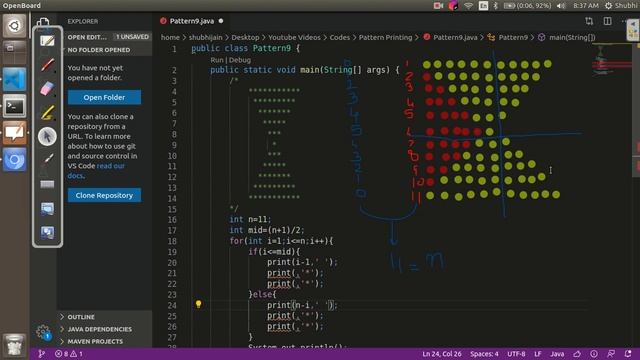This screenshot has width=640, height=360.
Task: Select the OpenBoard eraser tool
Action: (47, 89)
